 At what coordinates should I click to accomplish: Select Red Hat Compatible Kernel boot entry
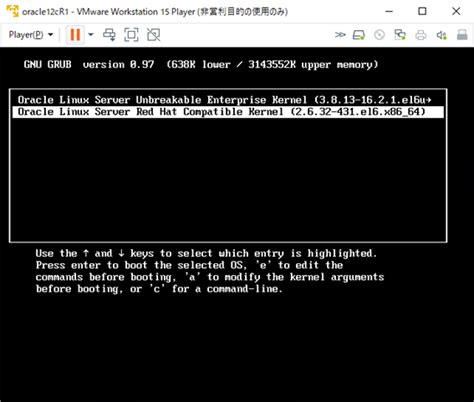click(228, 112)
